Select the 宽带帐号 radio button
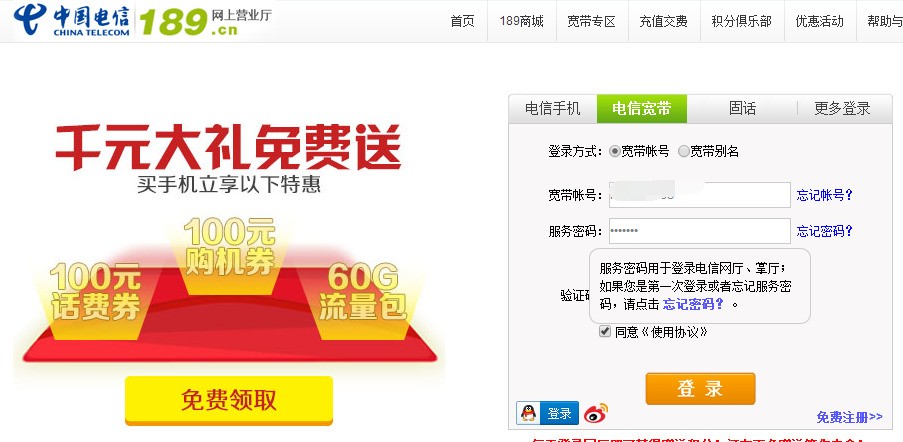Viewport: 903px width, 442px height. pyautogui.click(x=614, y=151)
